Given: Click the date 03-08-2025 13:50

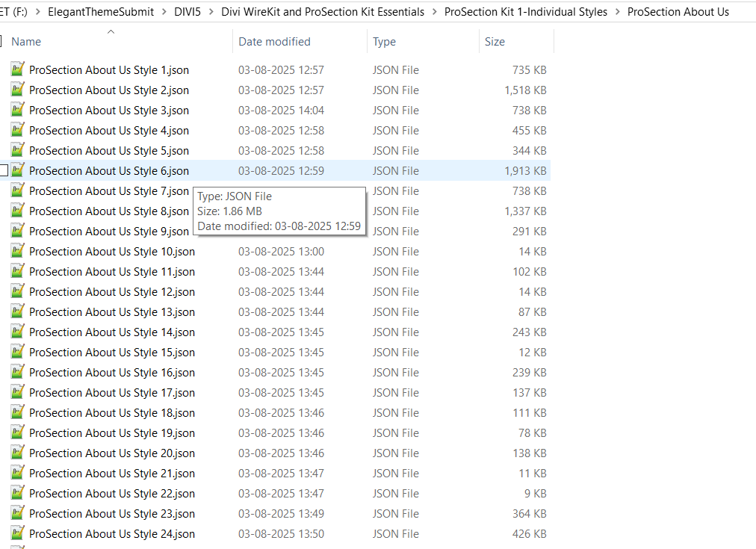Looking at the screenshot, I should point(281,533).
